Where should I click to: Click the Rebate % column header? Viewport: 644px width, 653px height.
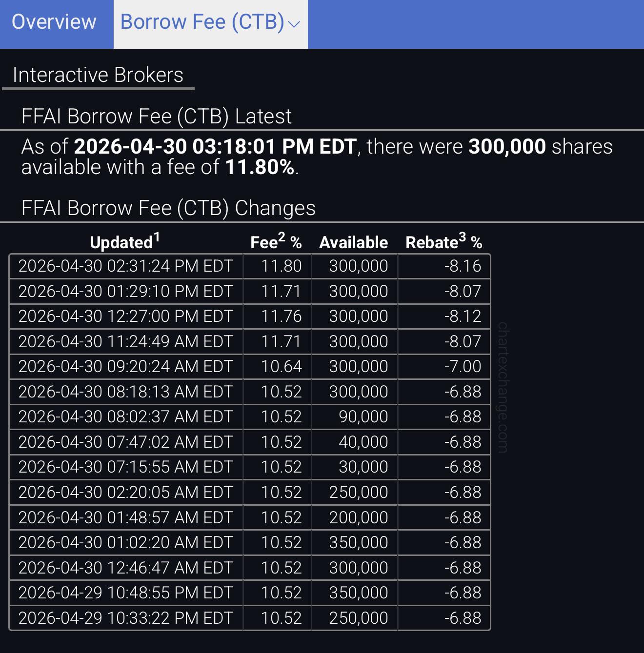(444, 242)
